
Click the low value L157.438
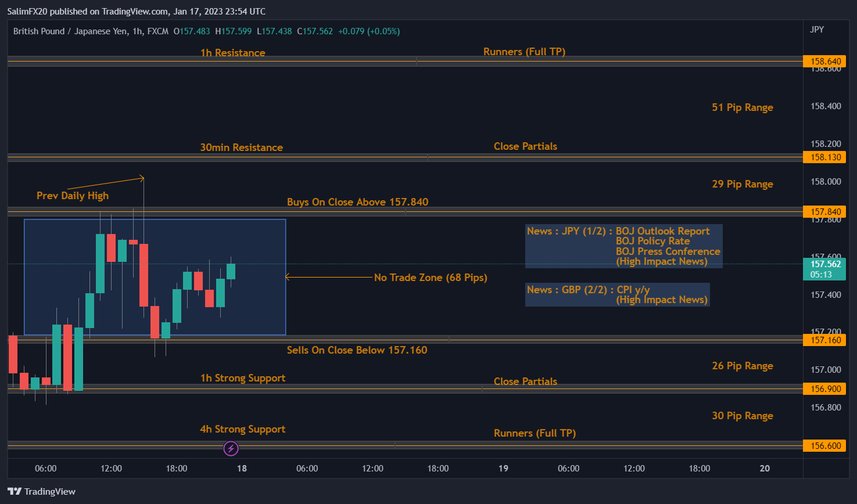[x=275, y=31]
